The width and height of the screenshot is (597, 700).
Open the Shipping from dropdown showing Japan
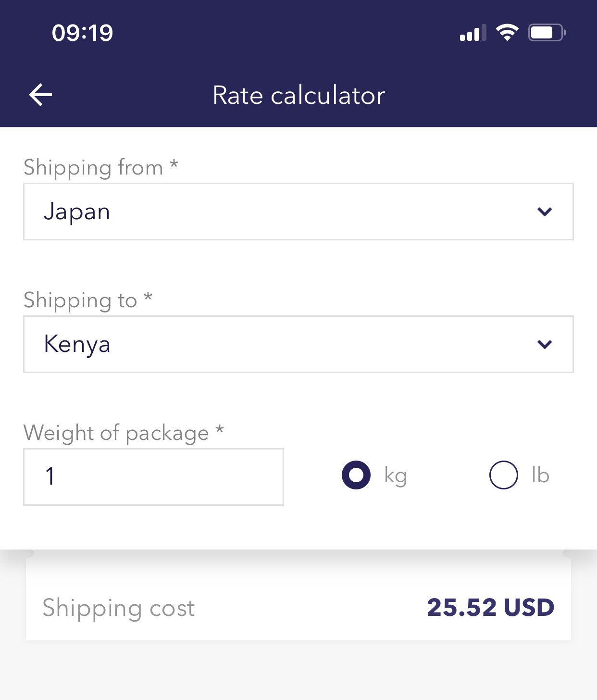pos(288,212)
